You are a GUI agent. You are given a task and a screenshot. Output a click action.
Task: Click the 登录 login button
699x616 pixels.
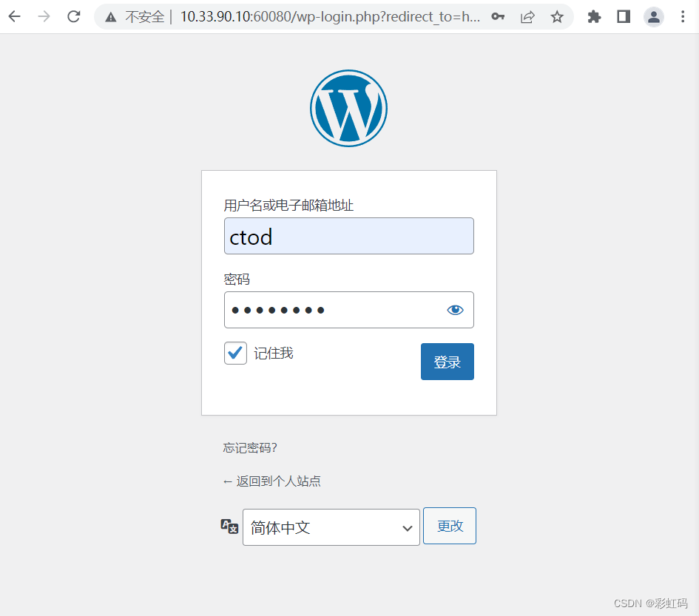[447, 362]
